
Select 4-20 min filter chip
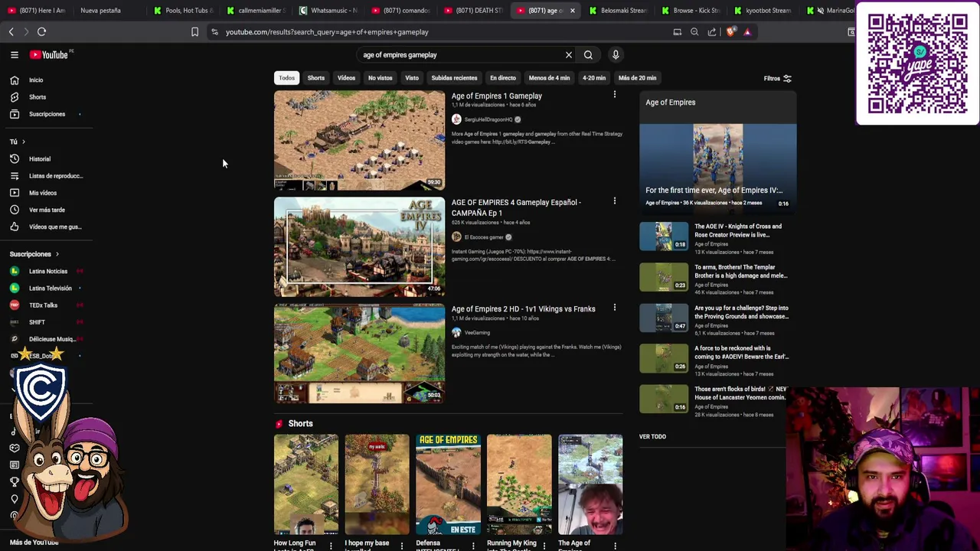(x=594, y=78)
